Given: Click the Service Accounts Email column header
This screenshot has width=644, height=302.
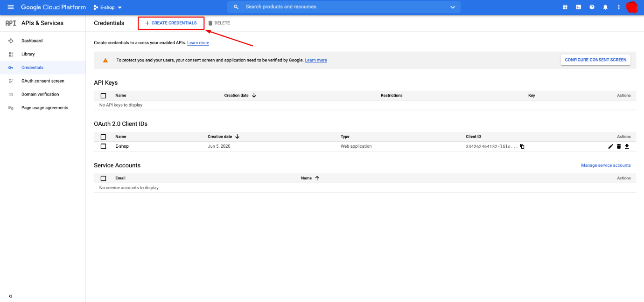Looking at the screenshot, I should [x=120, y=178].
